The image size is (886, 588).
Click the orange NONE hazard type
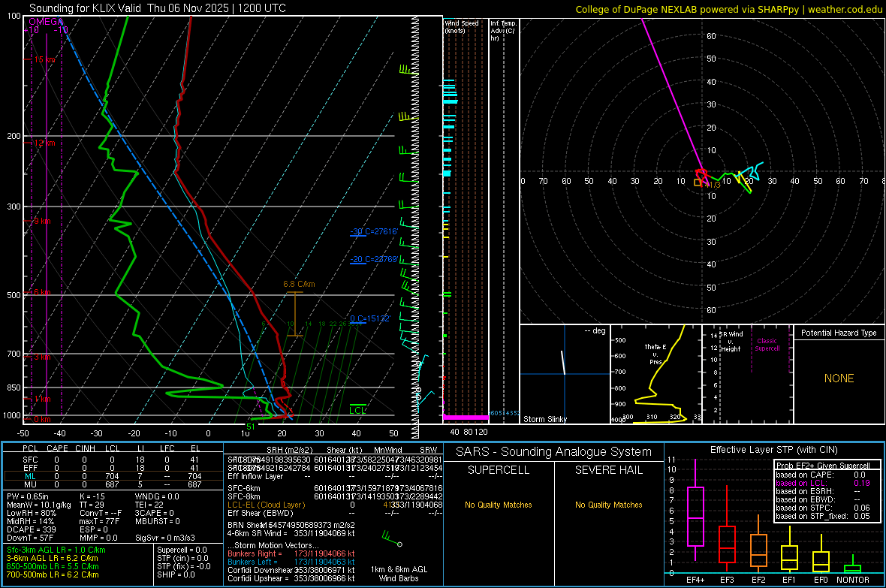(x=839, y=378)
